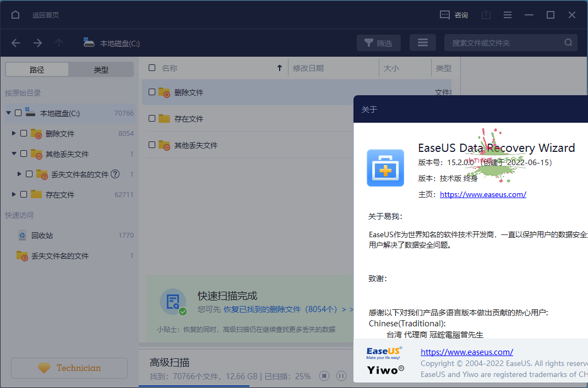Click the home icon in the title bar
This screenshot has width=588, height=388.
point(15,15)
